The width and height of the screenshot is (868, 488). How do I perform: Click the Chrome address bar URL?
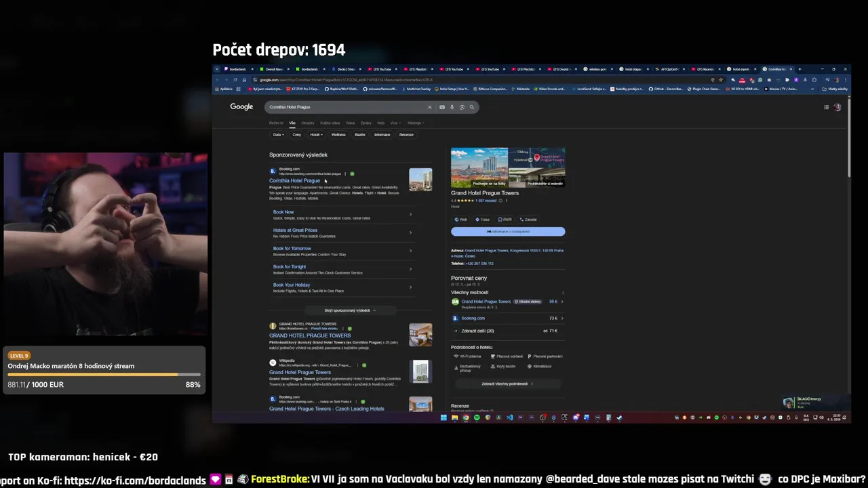tap(346, 80)
